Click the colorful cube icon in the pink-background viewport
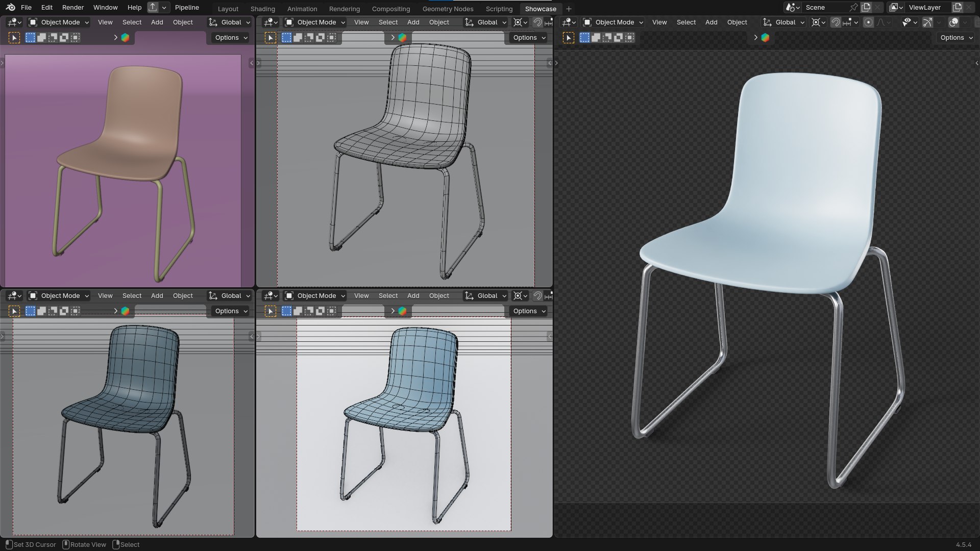This screenshot has height=551, width=980. click(x=125, y=37)
